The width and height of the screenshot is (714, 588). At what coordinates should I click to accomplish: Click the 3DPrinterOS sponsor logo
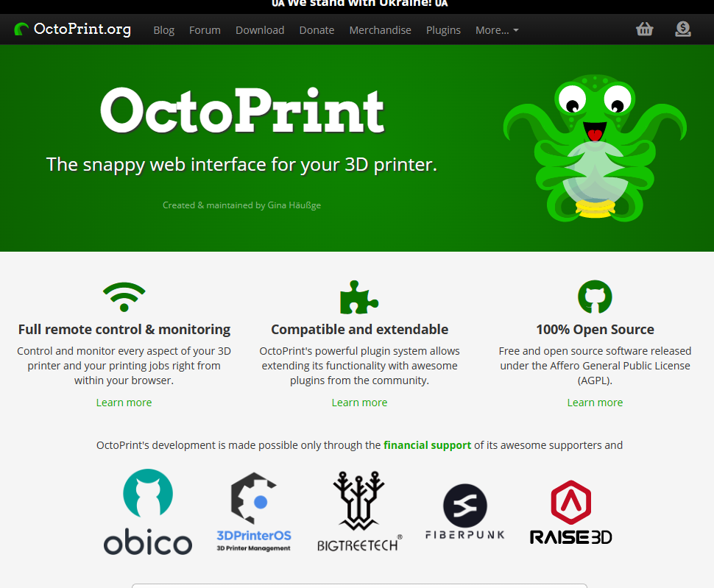254,512
